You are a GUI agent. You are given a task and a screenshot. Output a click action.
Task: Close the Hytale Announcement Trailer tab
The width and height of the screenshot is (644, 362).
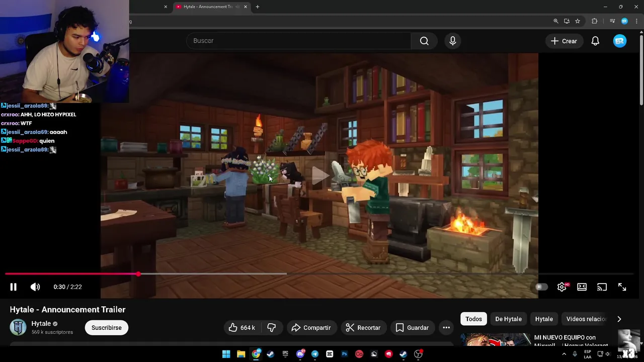(246, 7)
